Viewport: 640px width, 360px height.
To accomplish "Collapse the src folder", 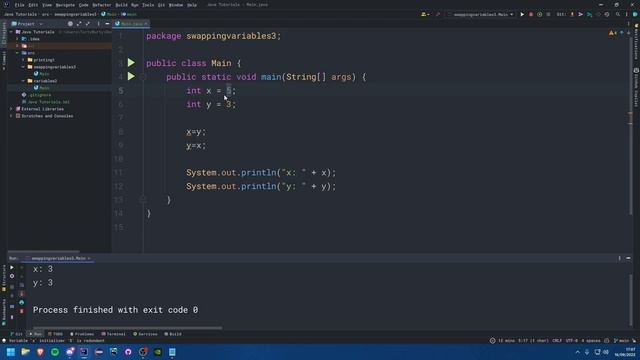I will click(18, 53).
